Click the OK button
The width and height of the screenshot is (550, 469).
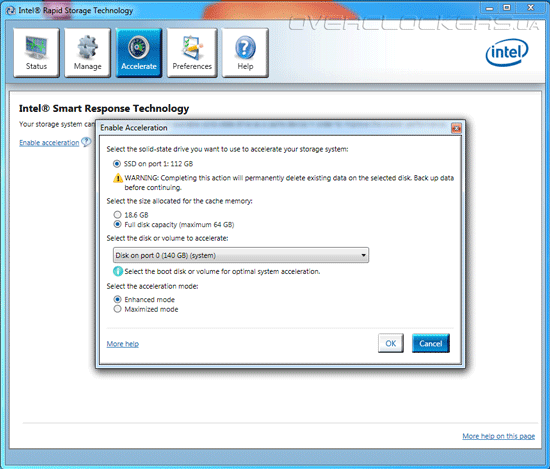391,343
